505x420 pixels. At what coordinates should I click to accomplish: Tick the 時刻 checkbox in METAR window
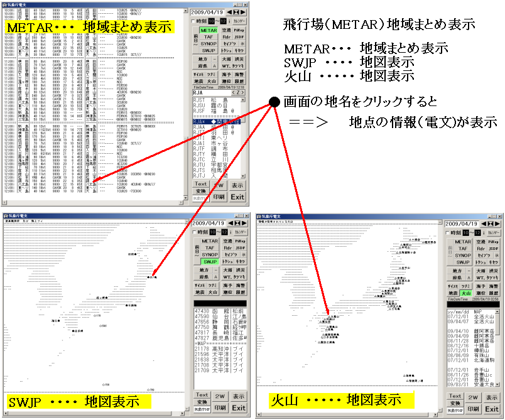coord(193,21)
